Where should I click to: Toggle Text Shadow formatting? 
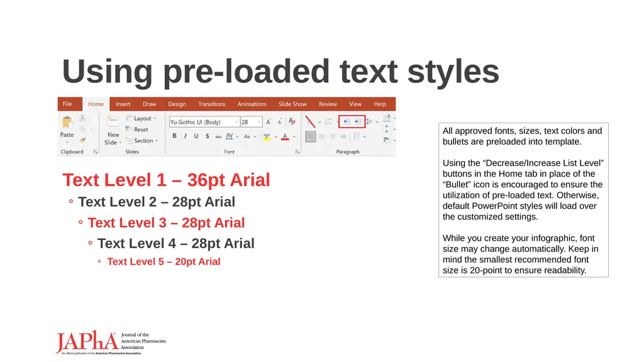click(207, 136)
